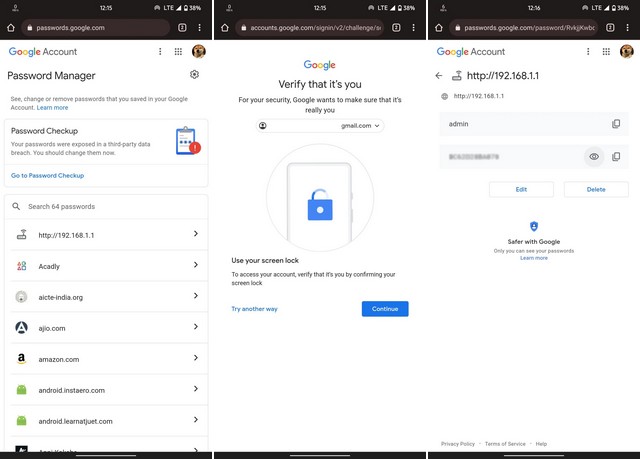Tap the home icon in the left phone browser
The image size is (640, 459).
[11, 28]
